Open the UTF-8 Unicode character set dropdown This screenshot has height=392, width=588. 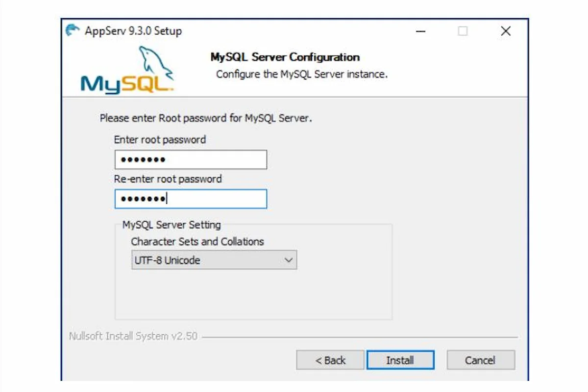point(214,260)
